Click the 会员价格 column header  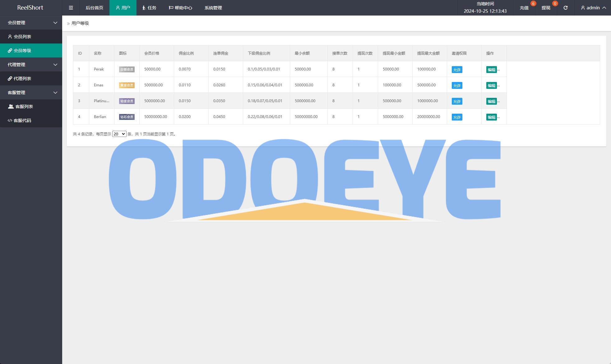point(157,53)
